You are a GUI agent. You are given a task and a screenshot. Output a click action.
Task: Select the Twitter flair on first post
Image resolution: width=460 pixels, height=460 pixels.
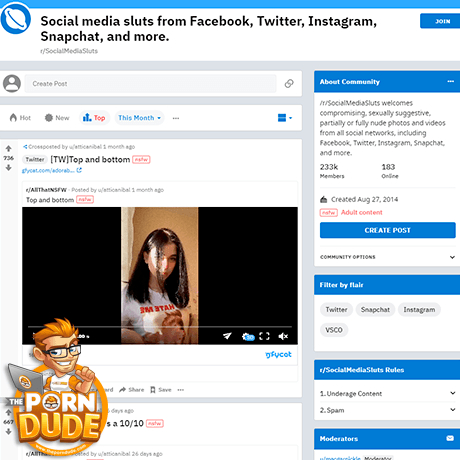coord(35,159)
